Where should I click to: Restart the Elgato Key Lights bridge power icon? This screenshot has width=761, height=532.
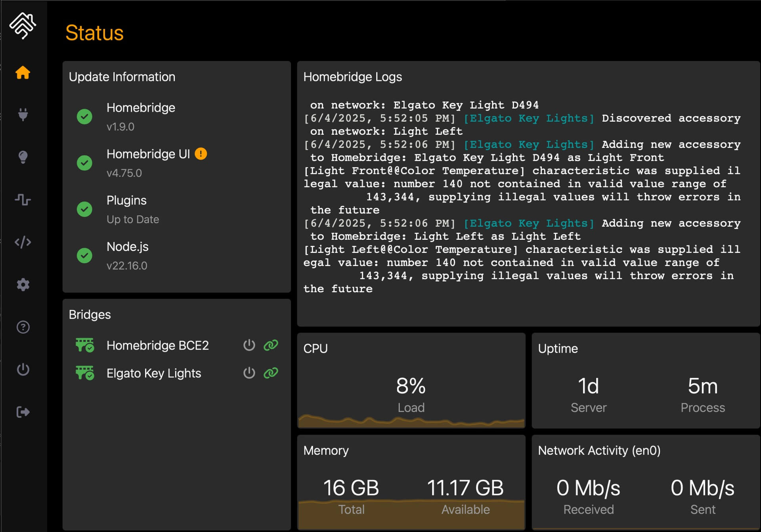coord(249,373)
